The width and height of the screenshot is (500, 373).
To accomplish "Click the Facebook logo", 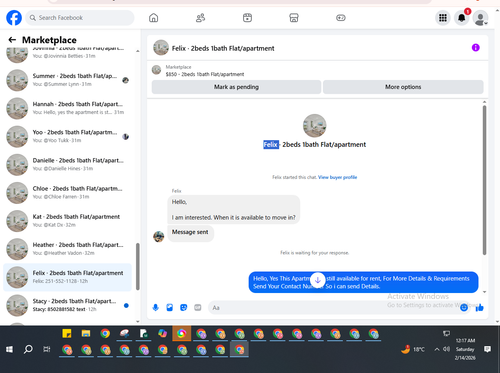I will 14,18.
